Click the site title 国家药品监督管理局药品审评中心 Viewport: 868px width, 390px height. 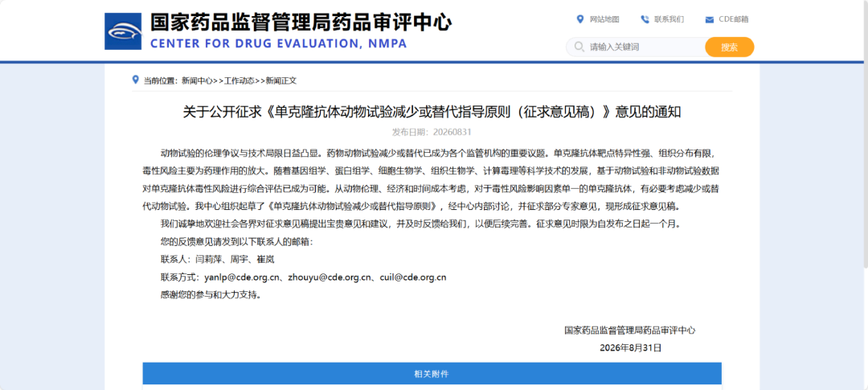[x=301, y=23]
